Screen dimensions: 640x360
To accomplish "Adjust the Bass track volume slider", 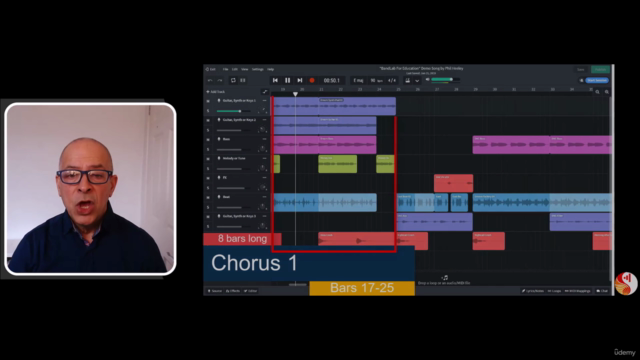I will coord(235,149).
